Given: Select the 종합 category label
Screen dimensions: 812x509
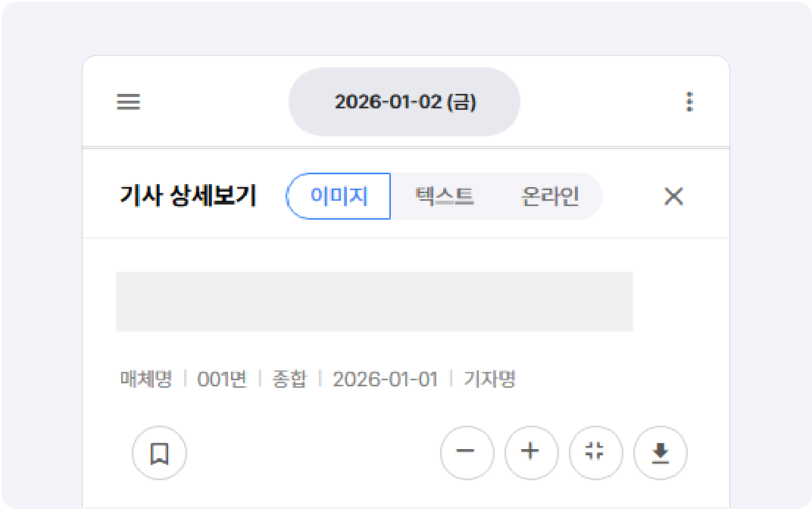Looking at the screenshot, I should [290, 379].
